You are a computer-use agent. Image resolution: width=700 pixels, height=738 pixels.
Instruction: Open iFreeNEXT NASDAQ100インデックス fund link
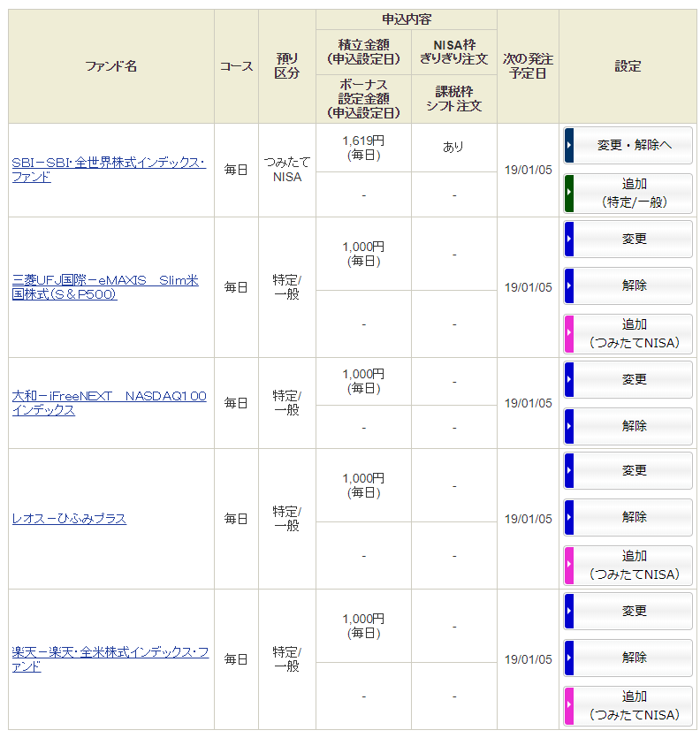tap(109, 403)
